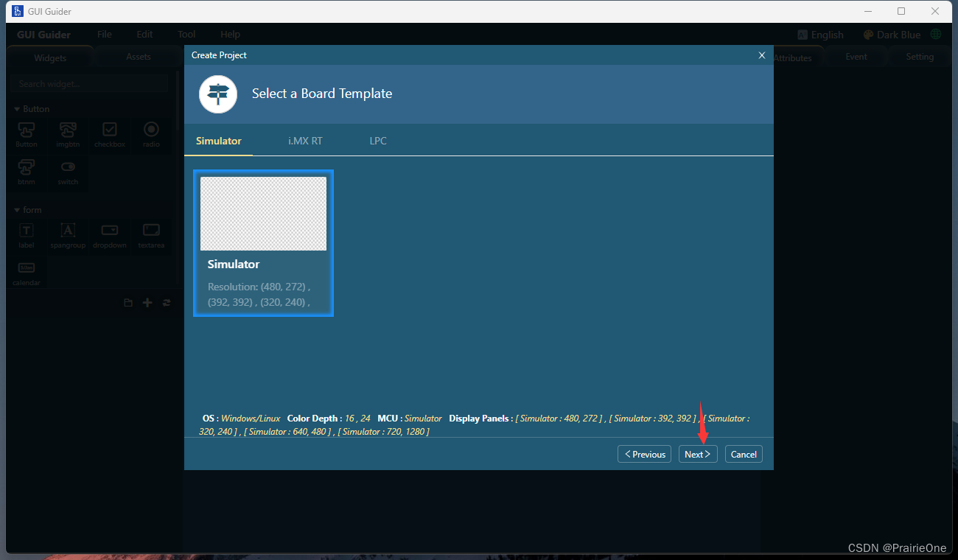The height and width of the screenshot is (560, 958).
Task: Switch to the Widgets tab
Action: (50, 57)
